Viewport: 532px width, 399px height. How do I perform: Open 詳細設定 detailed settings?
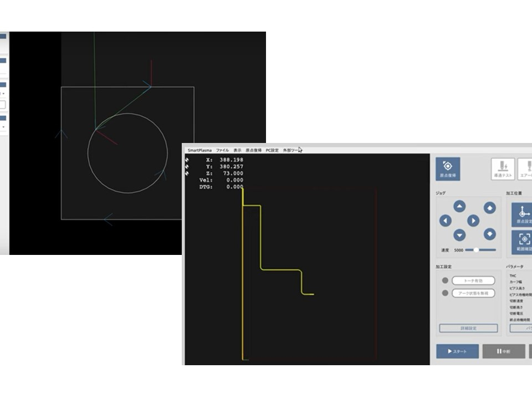(x=468, y=329)
